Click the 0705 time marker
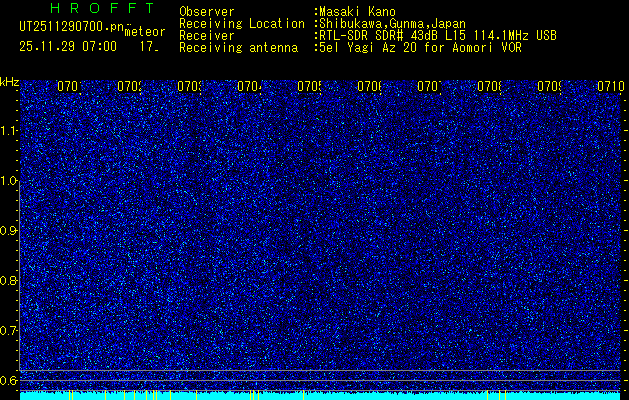The height and width of the screenshot is (400, 629). (310, 87)
